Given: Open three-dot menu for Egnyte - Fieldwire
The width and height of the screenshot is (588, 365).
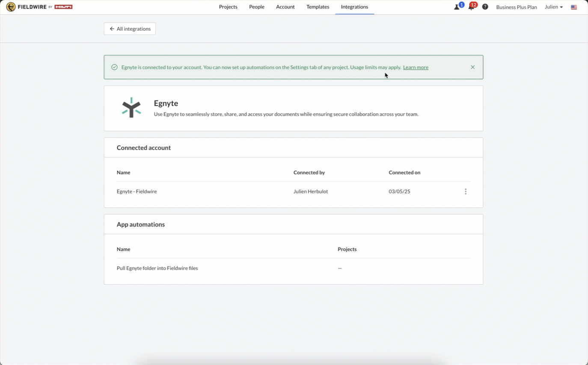Looking at the screenshot, I should 466,191.
